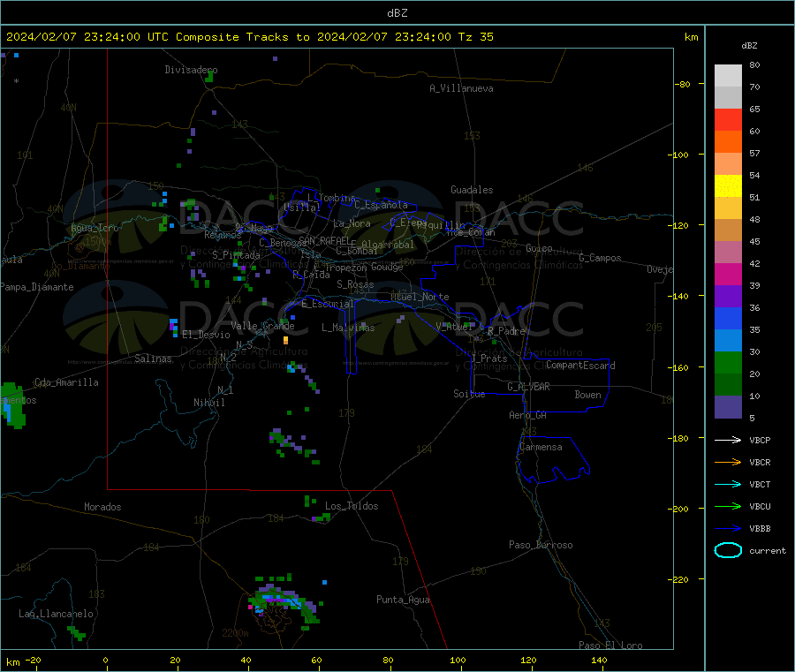Screen dimensions: 795x672
Task: Click the Morados map label
Action: coord(103,507)
